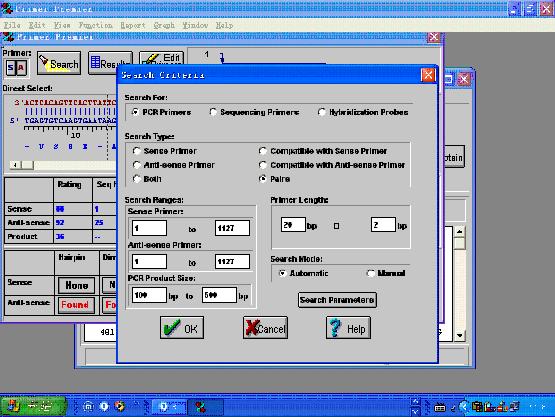Viewport: 555px width, 417px height.
Task: Open the Window menu
Action: tap(195, 25)
